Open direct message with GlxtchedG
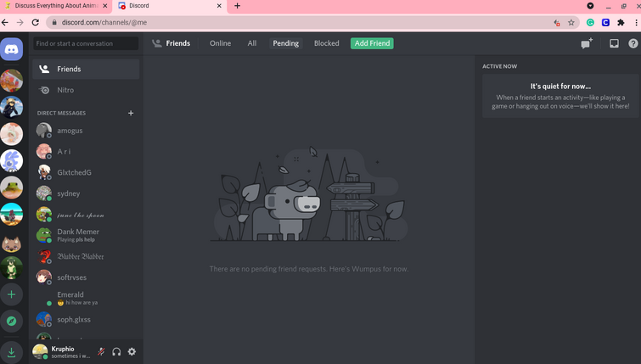 [x=86, y=172]
